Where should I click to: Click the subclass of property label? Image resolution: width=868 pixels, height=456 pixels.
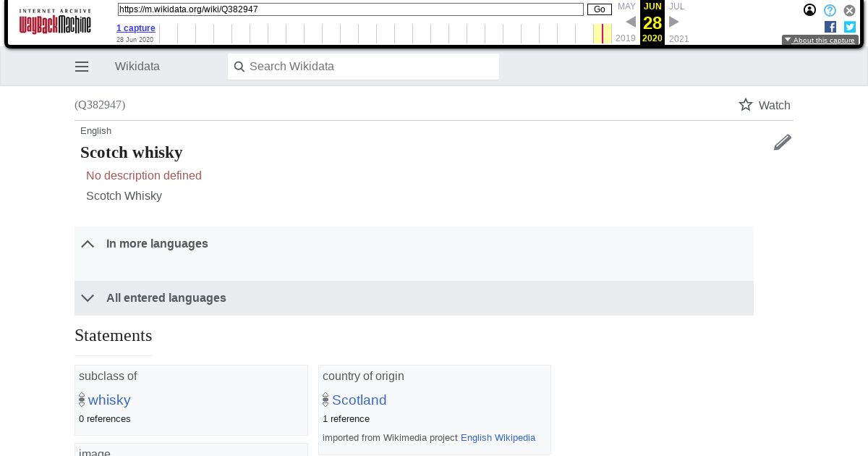pos(108,376)
